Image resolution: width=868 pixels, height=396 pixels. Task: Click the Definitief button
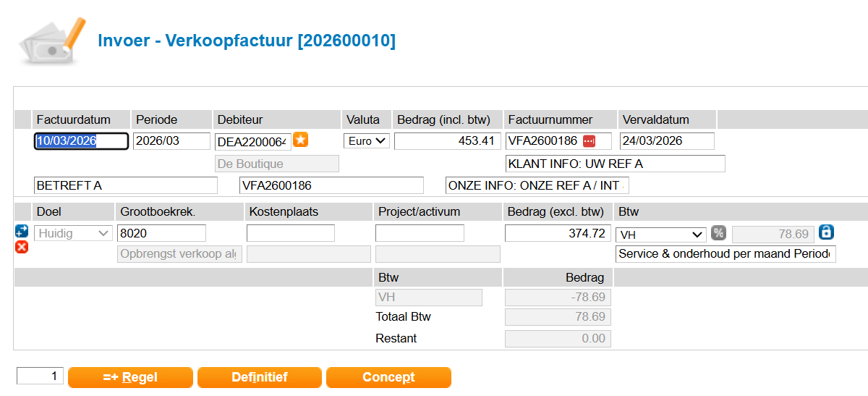pos(260,377)
